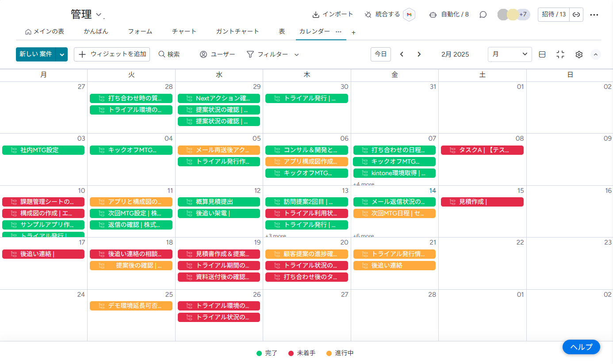Go to previous month arrow
Viewport: 613px width, 364px height.
click(x=402, y=54)
